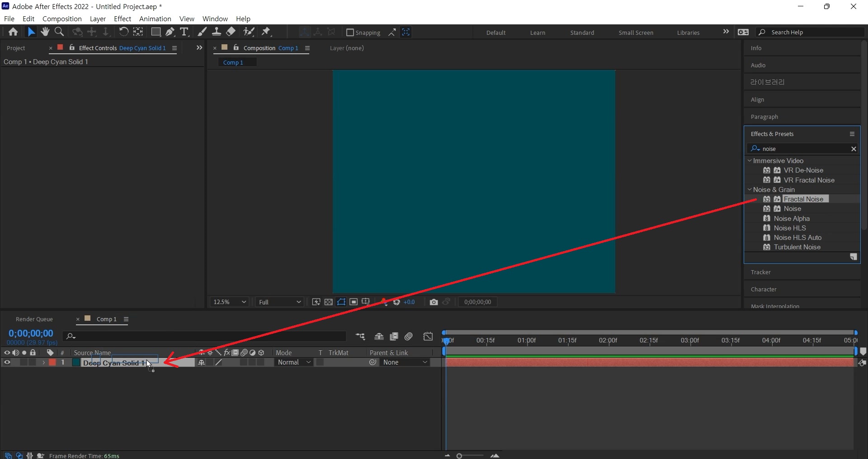Open the Composition menu
The image size is (868, 459).
pos(62,19)
